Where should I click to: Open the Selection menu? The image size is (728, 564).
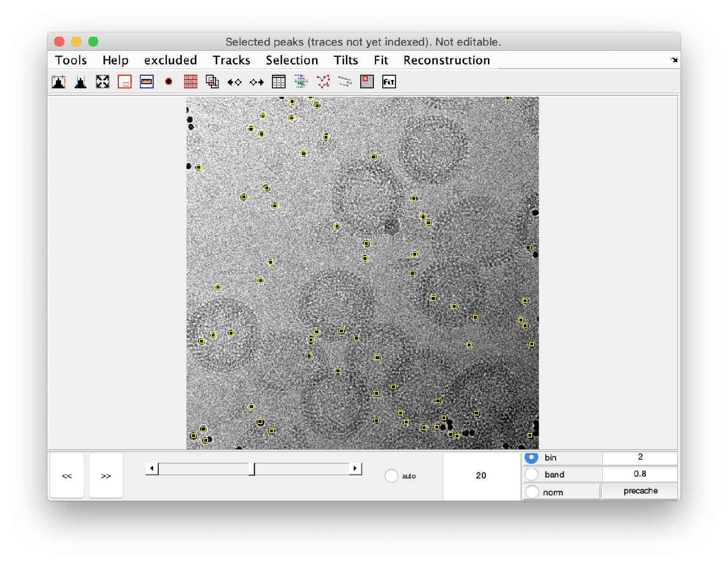[x=292, y=60]
